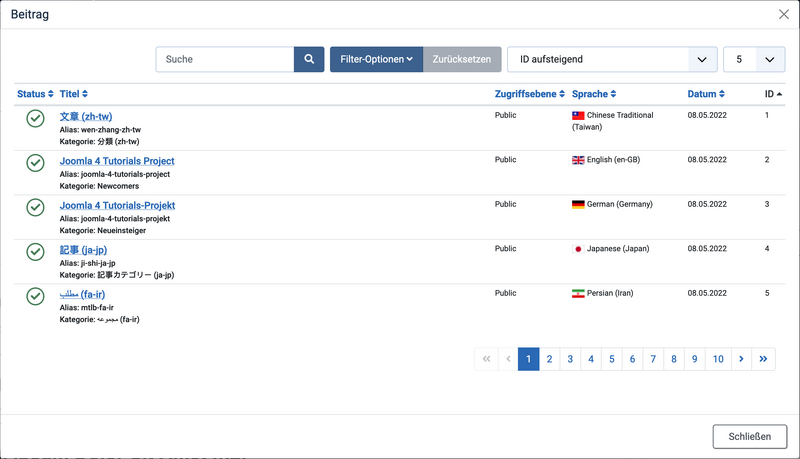
Task: Click current pagination page 1
Action: pyautogui.click(x=529, y=359)
